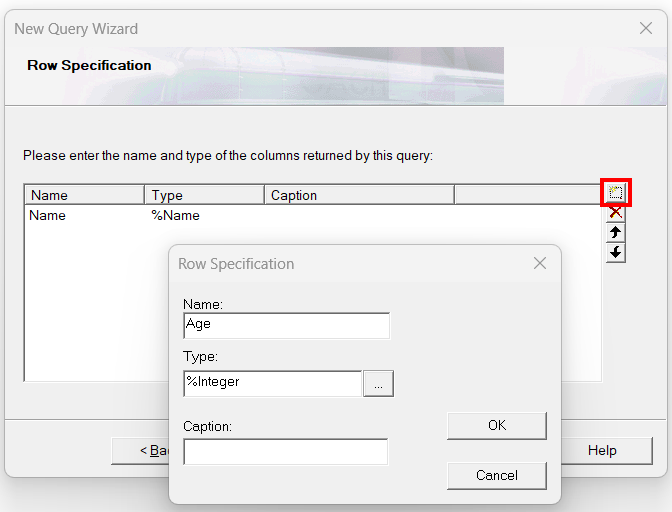Click the empty Caption input field

[285, 452]
